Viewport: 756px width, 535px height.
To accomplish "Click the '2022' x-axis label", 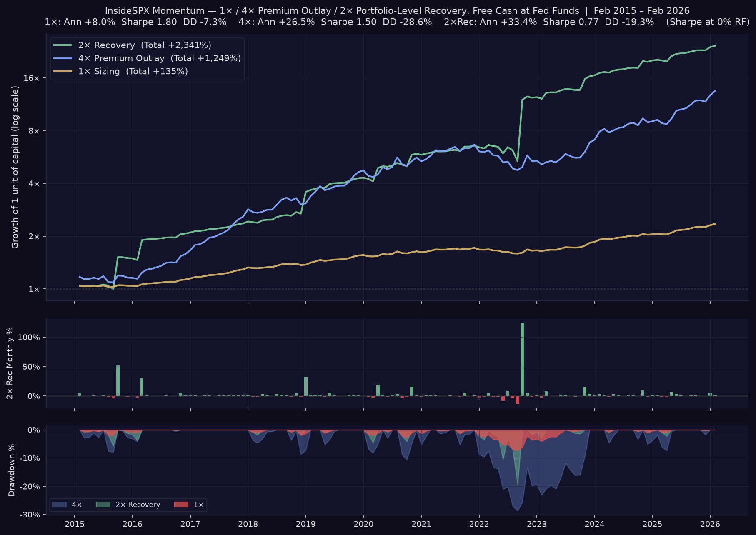I will (x=479, y=524).
